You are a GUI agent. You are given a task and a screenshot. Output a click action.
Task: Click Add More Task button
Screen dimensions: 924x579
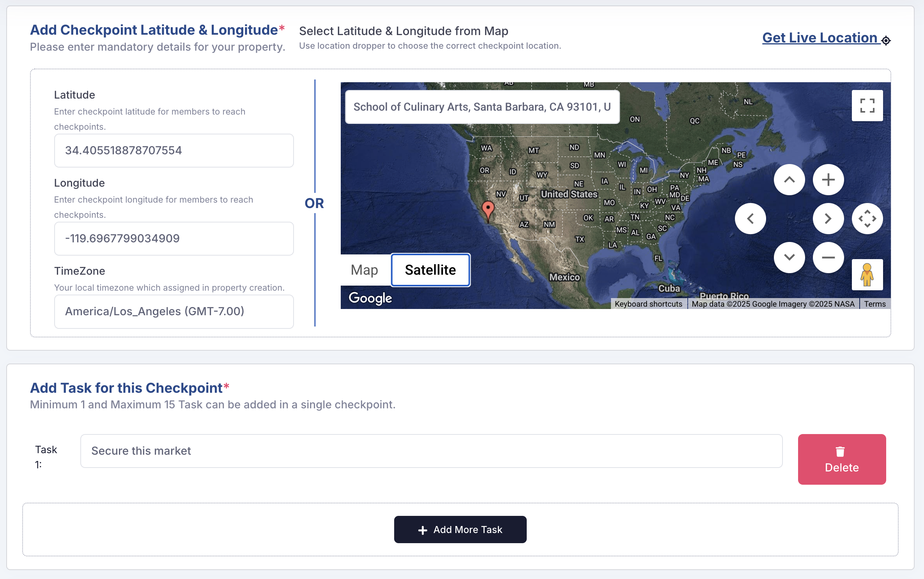tap(460, 530)
